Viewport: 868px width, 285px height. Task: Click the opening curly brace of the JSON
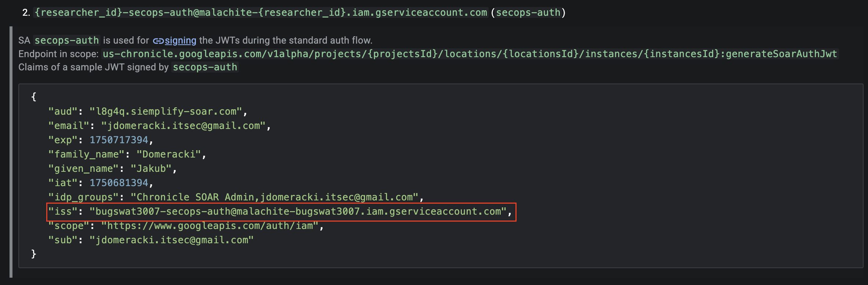(34, 97)
